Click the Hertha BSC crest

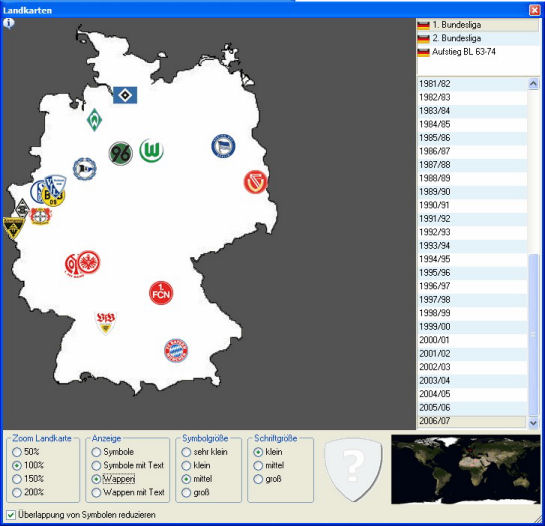223,146
